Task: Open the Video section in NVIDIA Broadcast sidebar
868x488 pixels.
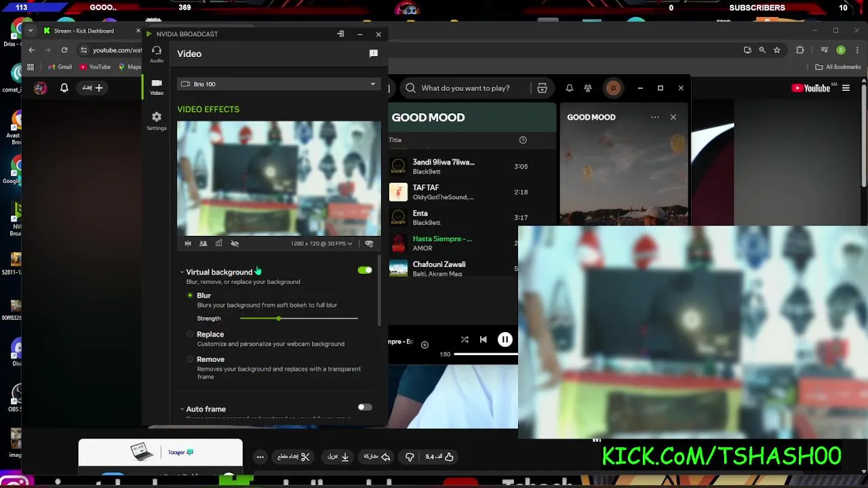Action: click(157, 87)
